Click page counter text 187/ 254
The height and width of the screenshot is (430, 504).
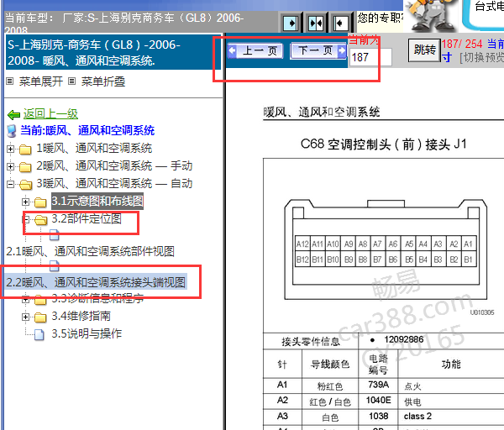click(462, 44)
